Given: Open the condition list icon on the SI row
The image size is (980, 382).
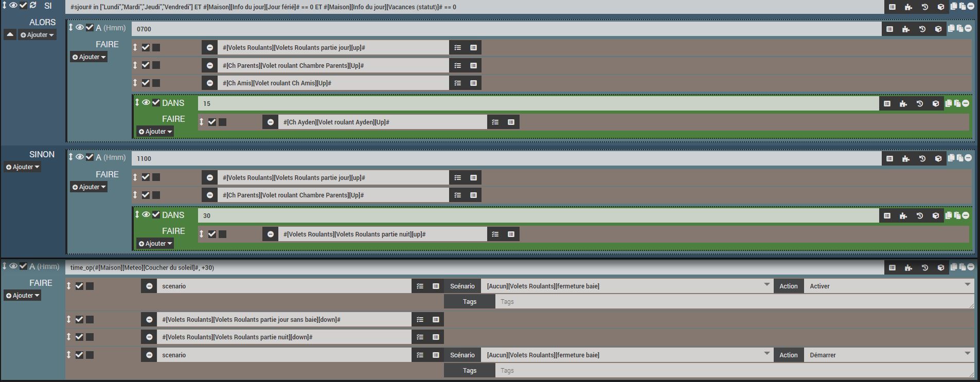Looking at the screenshot, I should pos(892,7).
